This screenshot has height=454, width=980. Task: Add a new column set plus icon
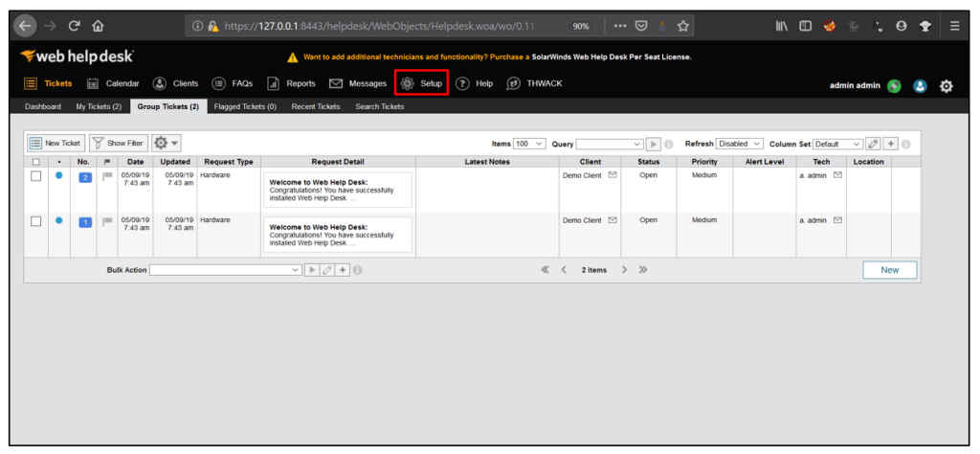[891, 144]
